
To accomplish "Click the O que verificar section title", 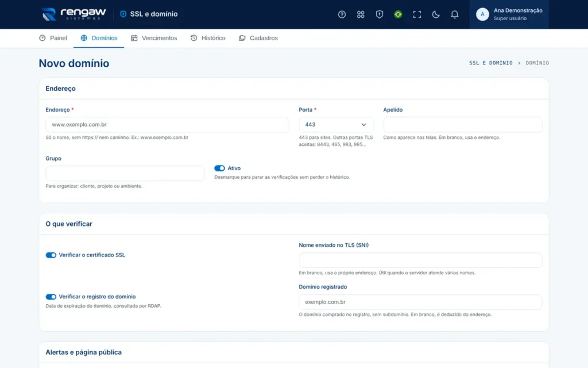I will [69, 224].
